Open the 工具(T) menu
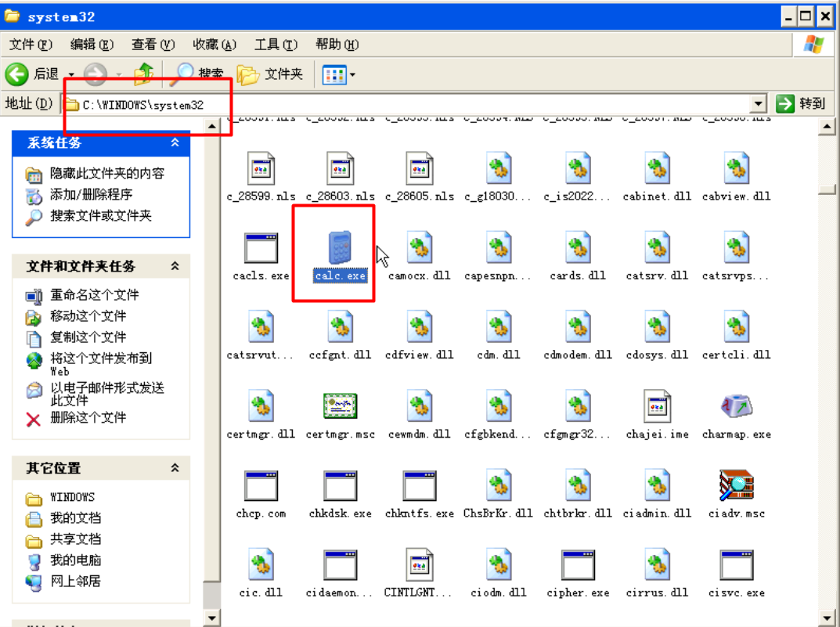 coord(276,45)
